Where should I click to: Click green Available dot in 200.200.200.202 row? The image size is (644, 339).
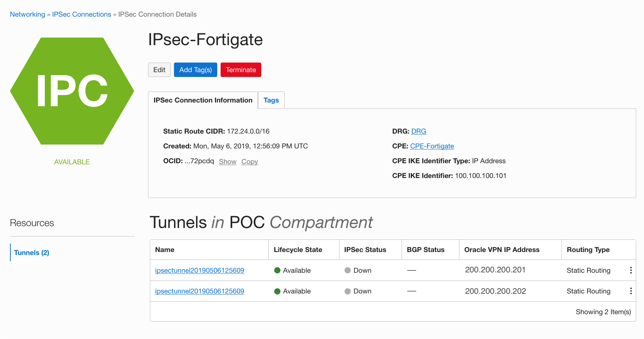tap(277, 291)
